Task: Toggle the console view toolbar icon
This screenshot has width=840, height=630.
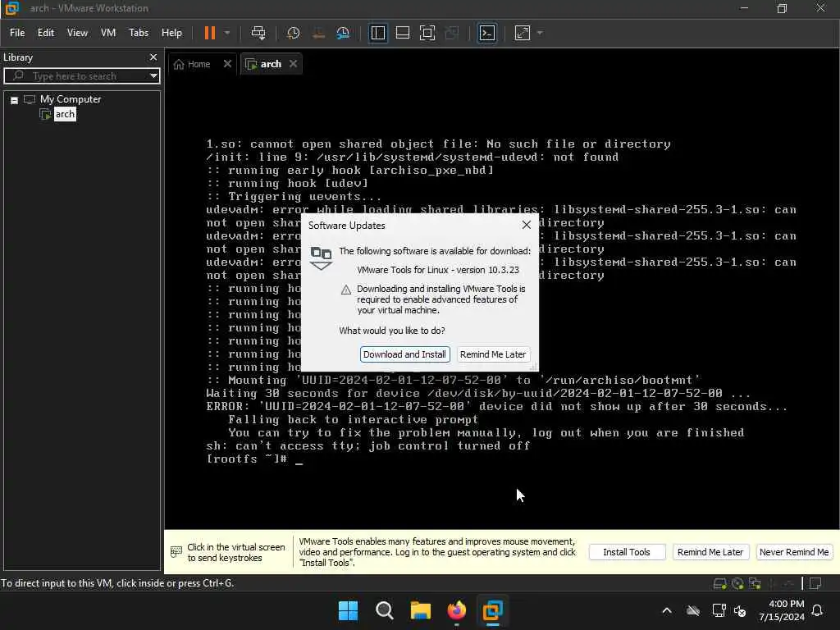Action: point(486,33)
